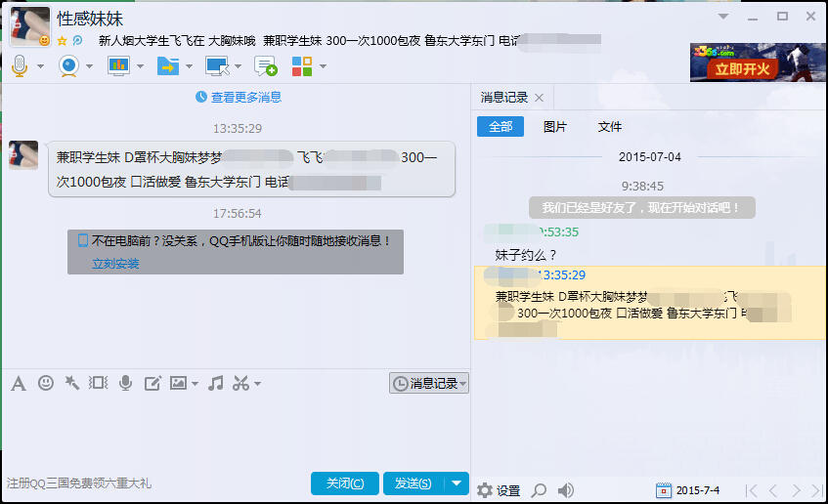Viewport: 828px width, 504px height.
Task: Click the remote desktop icon
Action: (x=218, y=66)
